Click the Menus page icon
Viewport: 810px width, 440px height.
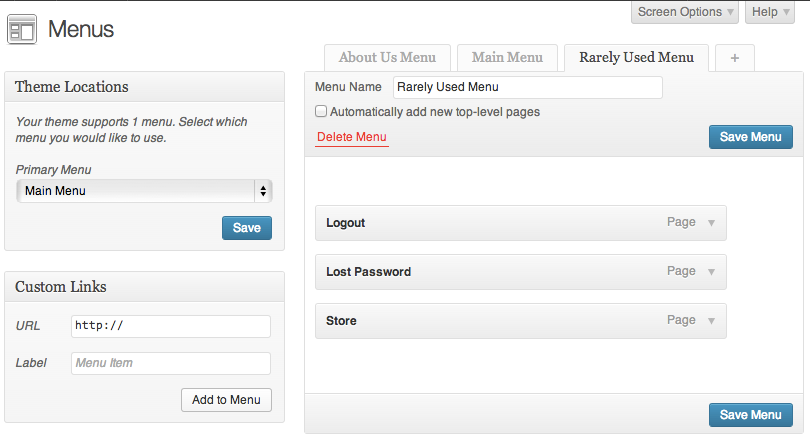coord(22,29)
